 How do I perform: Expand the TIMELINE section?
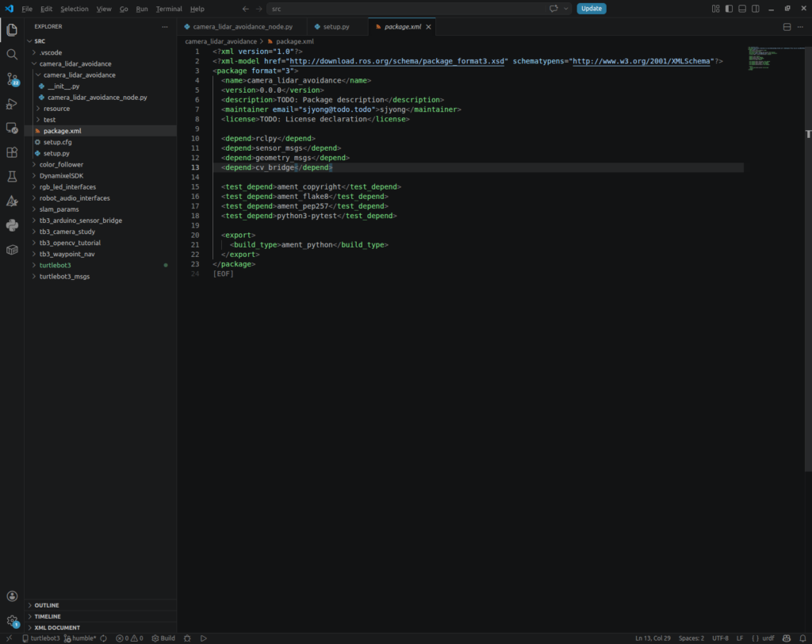click(101, 616)
